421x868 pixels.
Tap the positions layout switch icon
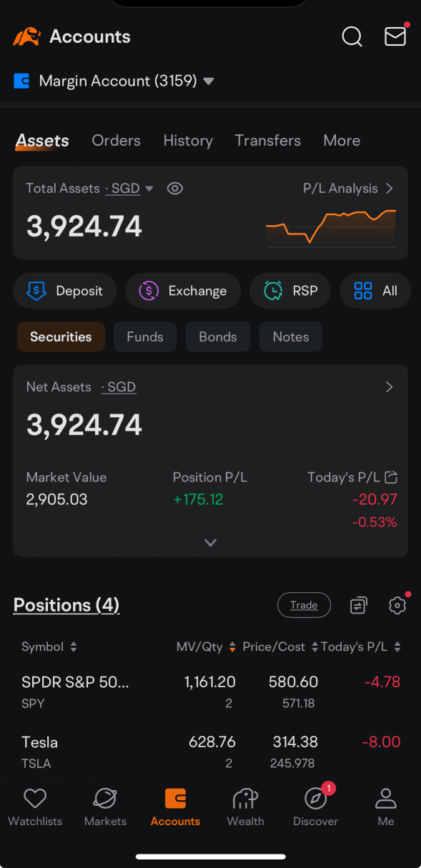pyautogui.click(x=358, y=605)
